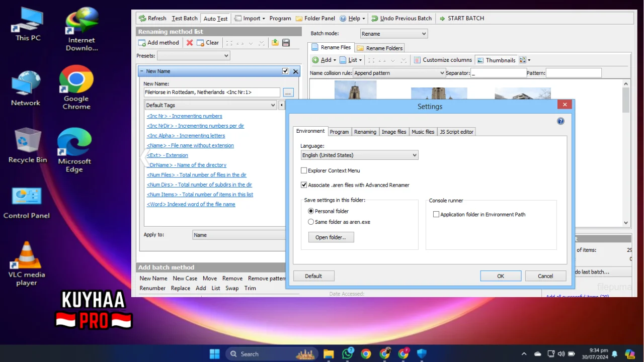Click the Num Files tag link
Image resolution: width=644 pixels, height=362 pixels.
coord(196,175)
